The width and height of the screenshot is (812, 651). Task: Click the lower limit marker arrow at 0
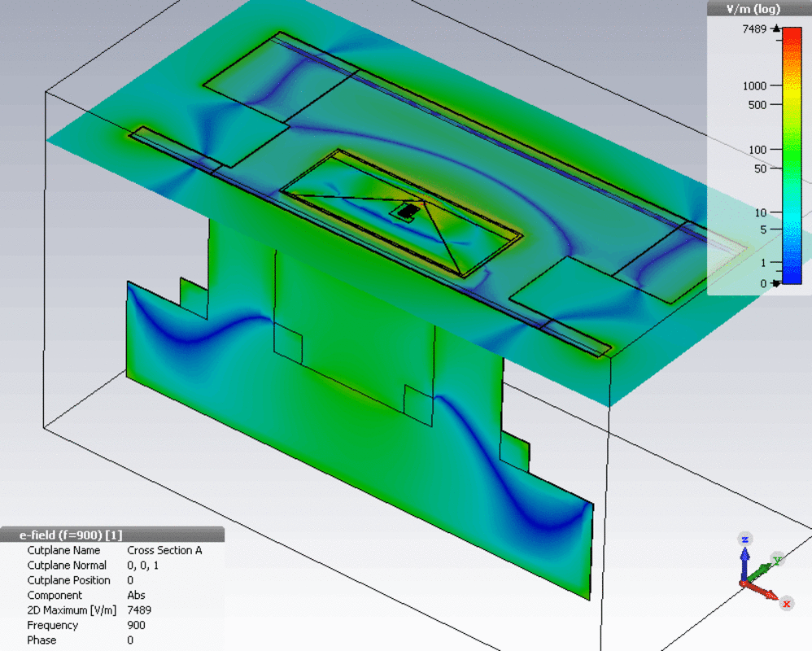click(x=776, y=283)
